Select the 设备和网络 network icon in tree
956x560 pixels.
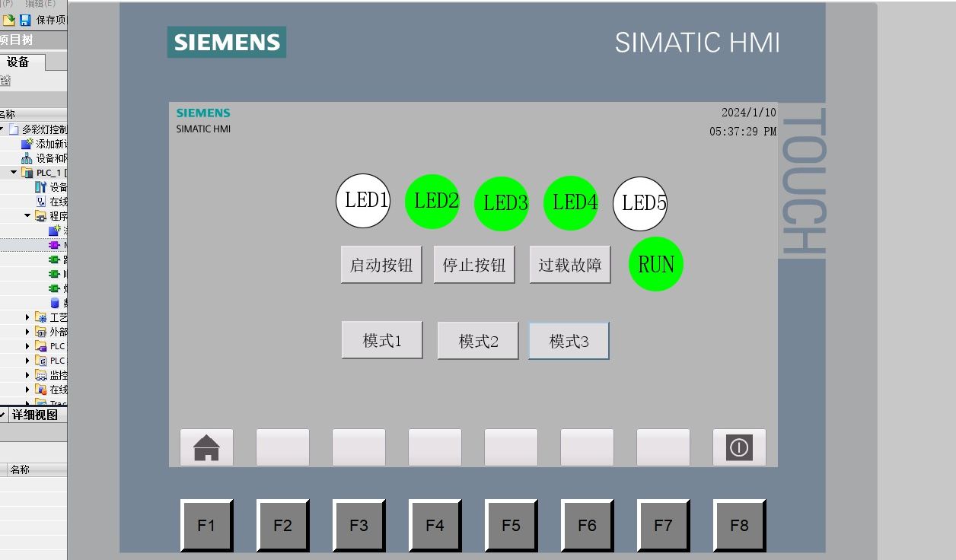click(x=27, y=158)
